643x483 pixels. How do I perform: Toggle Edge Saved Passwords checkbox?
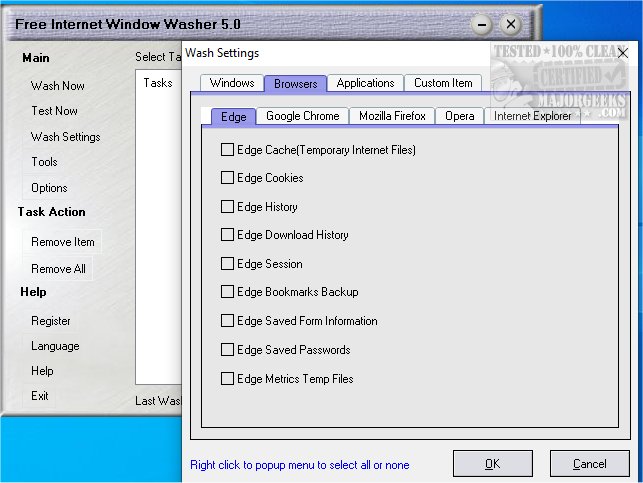pos(227,350)
